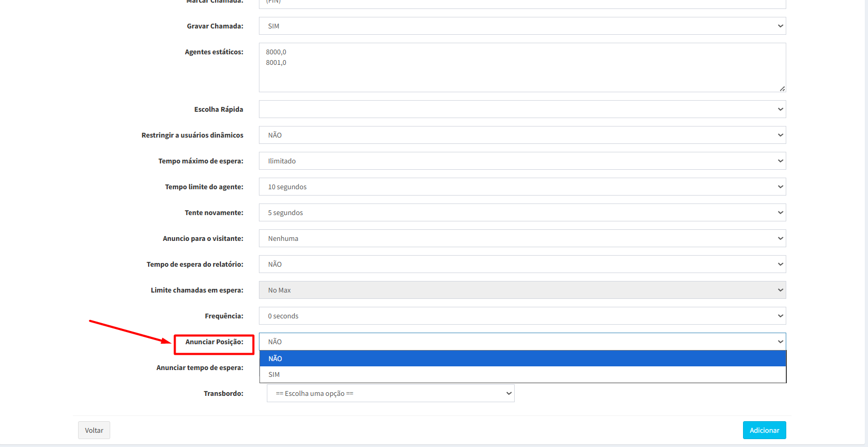This screenshot has height=447, width=868.
Task: Open Restringir a usuários dinâmicos dropdown
Action: [x=522, y=135]
